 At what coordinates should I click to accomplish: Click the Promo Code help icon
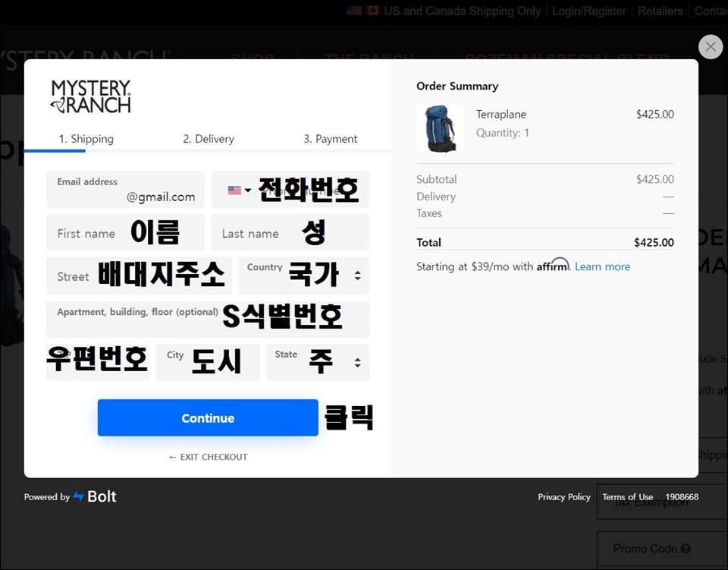tap(686, 549)
